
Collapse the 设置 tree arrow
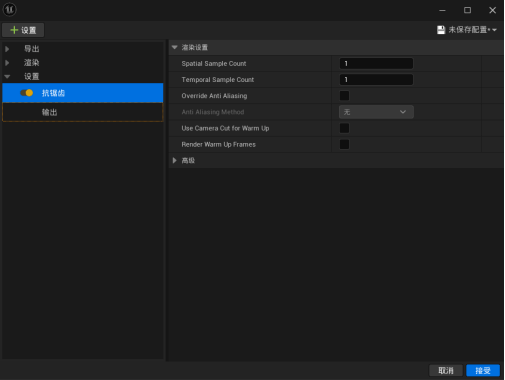click(7, 77)
